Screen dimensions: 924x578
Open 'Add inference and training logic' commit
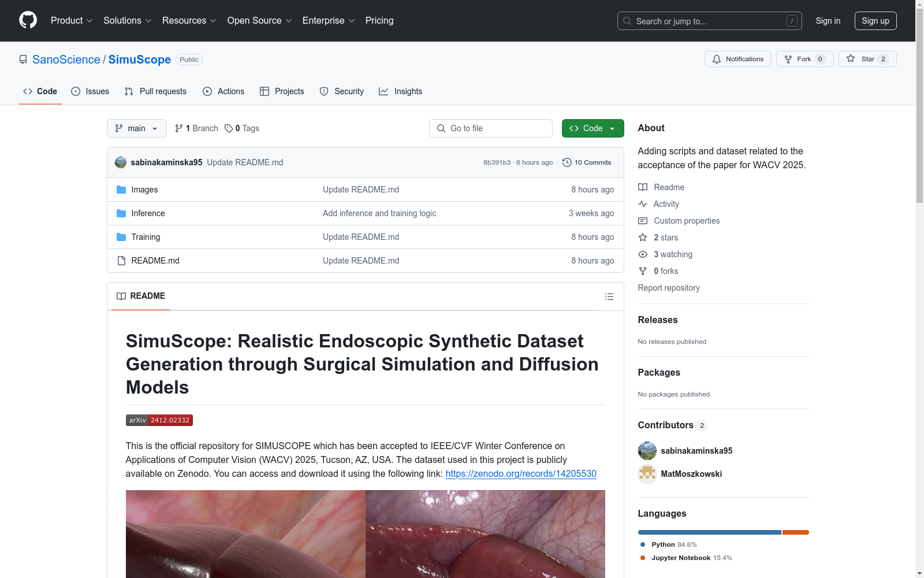pos(379,213)
